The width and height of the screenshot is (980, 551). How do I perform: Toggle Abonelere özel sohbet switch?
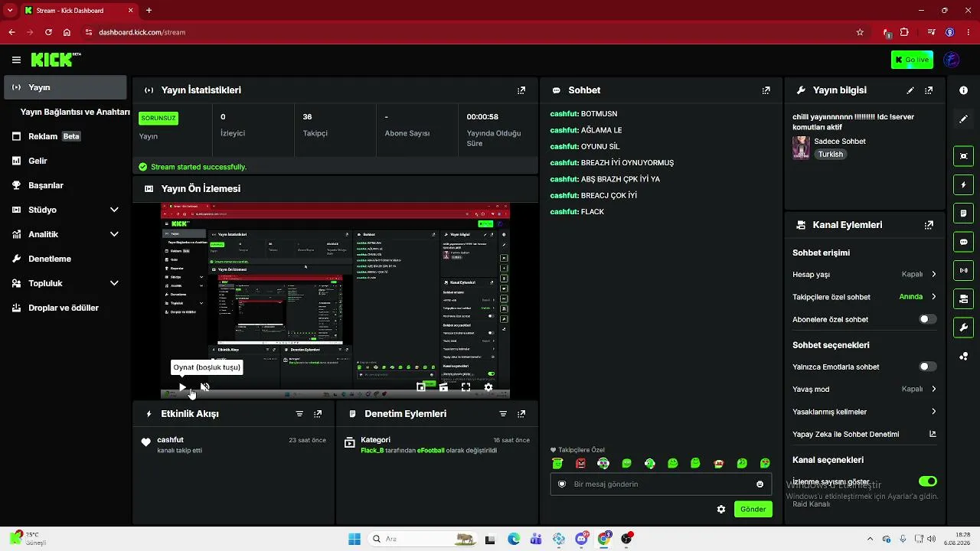point(927,319)
